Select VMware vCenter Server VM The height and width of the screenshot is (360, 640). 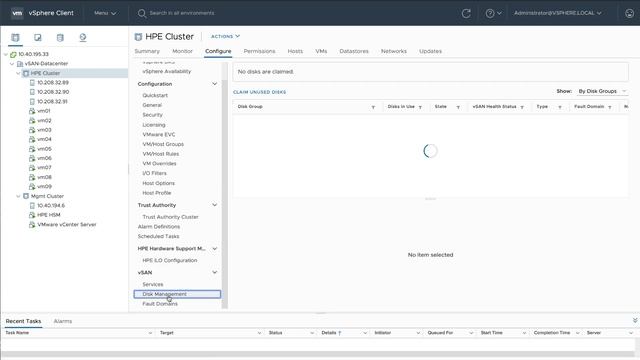tap(67, 224)
